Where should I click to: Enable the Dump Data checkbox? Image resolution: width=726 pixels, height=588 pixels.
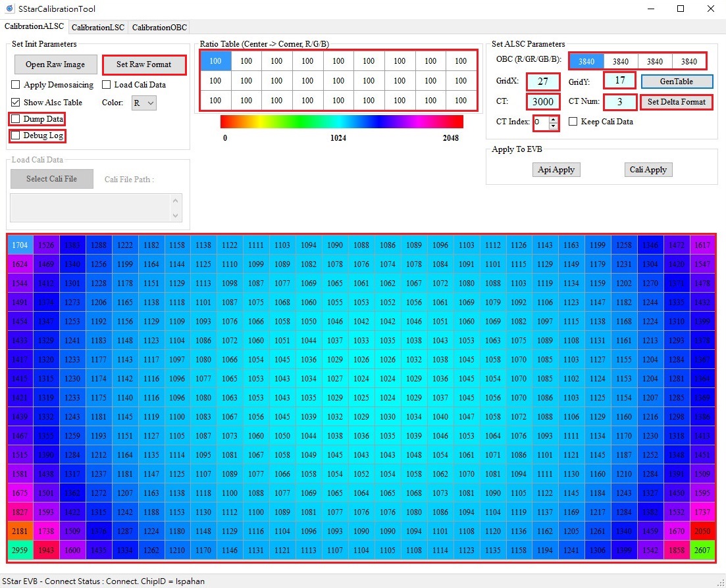click(18, 119)
